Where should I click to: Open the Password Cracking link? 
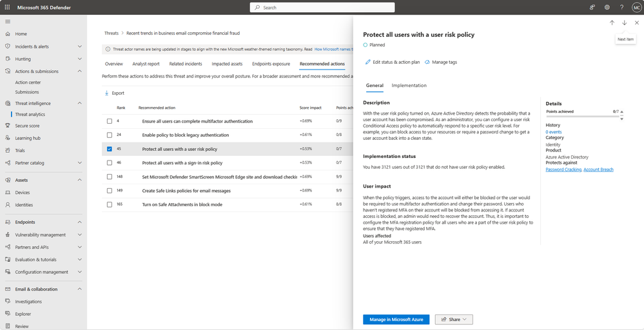pos(563,170)
